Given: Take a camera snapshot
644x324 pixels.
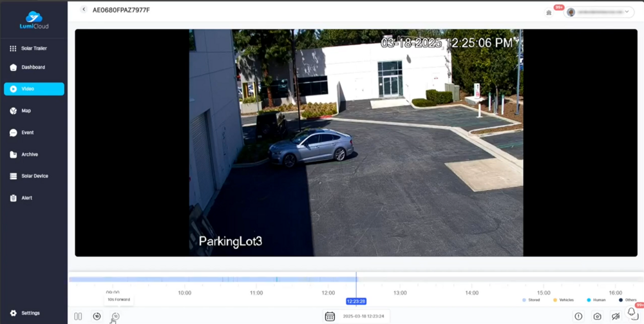Looking at the screenshot, I should (597, 316).
